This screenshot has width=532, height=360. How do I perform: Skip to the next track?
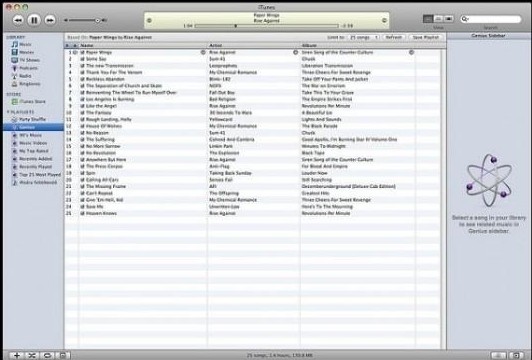click(x=50, y=20)
